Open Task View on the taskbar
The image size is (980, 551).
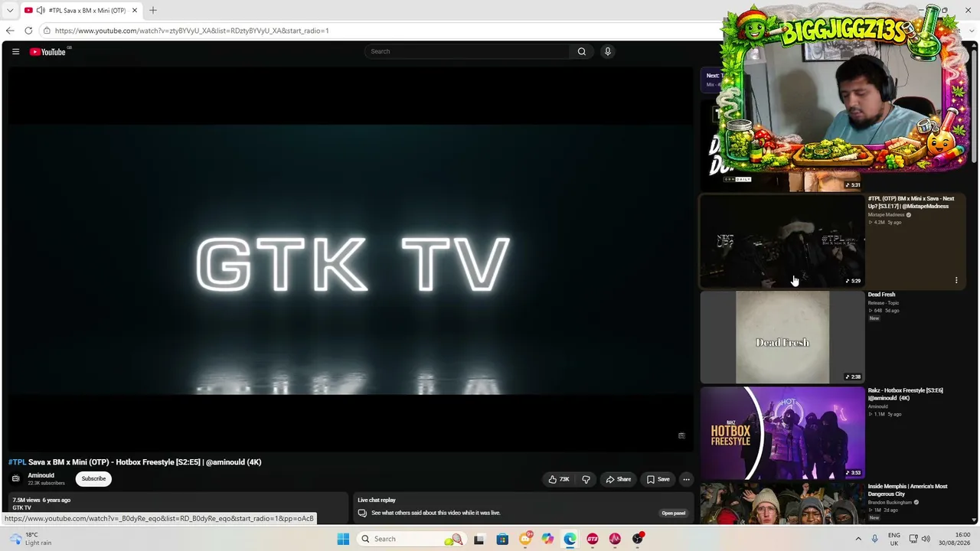pyautogui.click(x=479, y=539)
